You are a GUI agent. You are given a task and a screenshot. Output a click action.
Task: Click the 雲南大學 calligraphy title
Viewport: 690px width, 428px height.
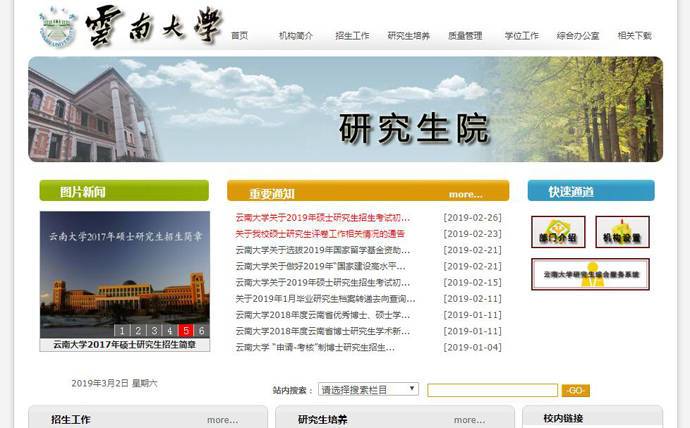tap(153, 26)
